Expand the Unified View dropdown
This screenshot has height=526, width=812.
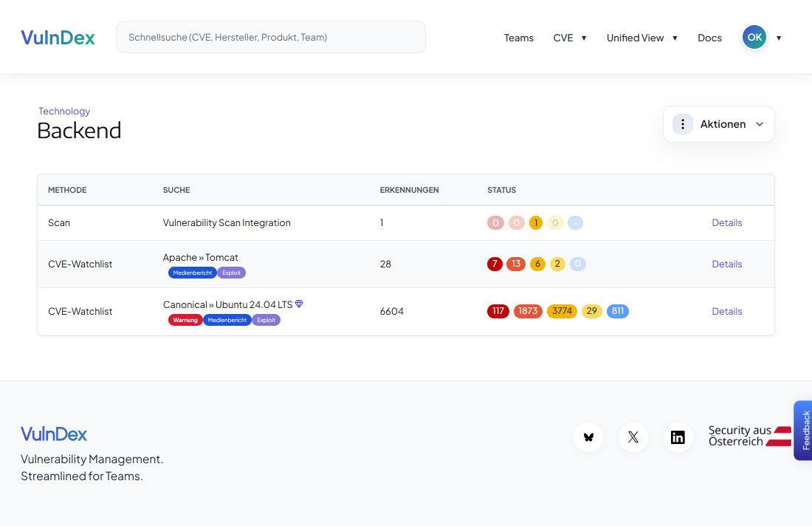[642, 38]
